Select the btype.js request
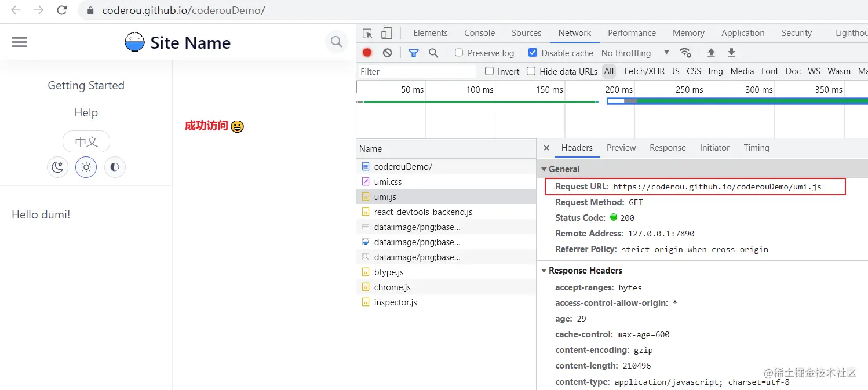 click(x=446, y=272)
